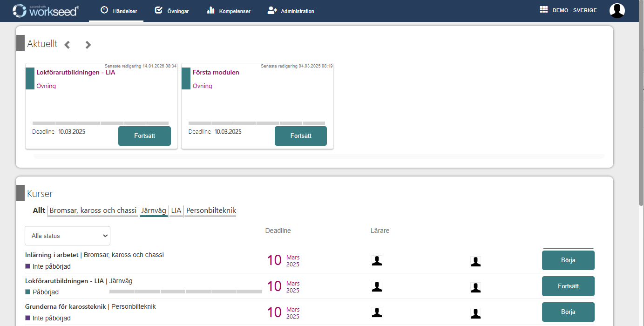Open the DEMO - SVERIGE grid menu
Viewport: 644px width, 326px height.
(568, 10)
